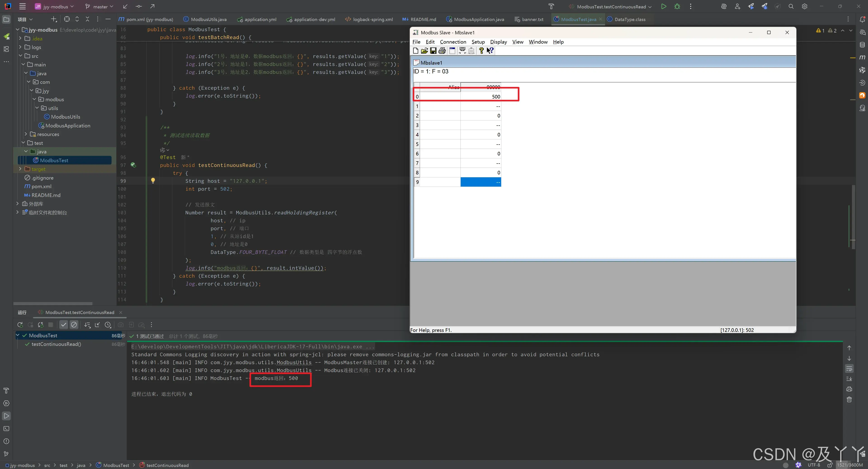Collapse the utils package in project tree

point(37,108)
